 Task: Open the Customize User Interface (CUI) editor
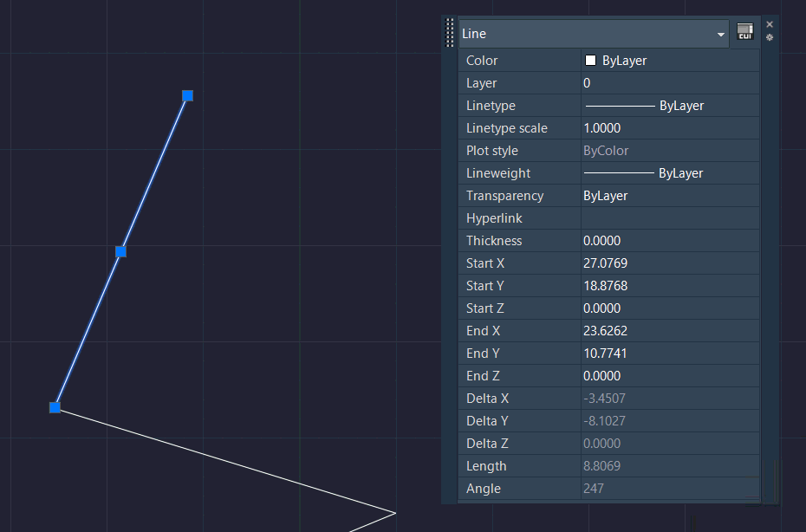[x=744, y=32]
